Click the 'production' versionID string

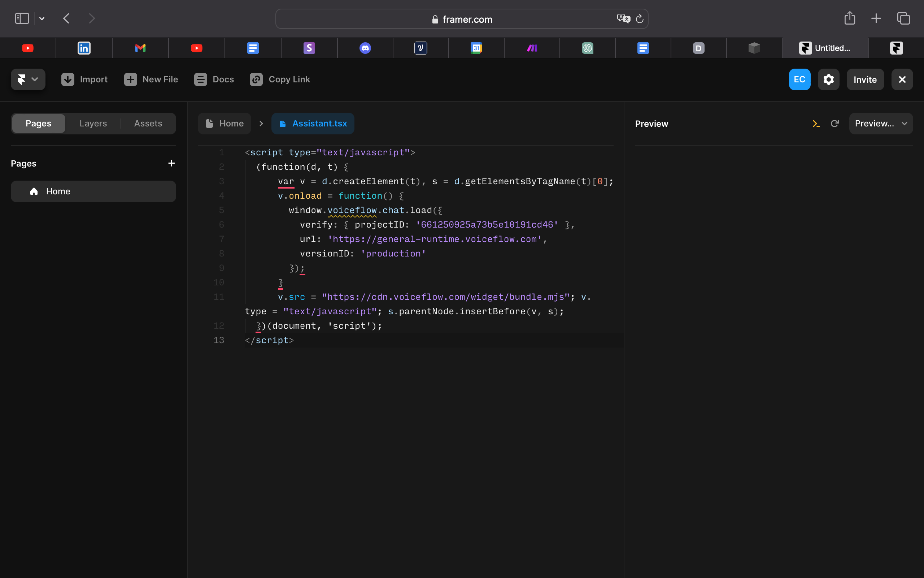pyautogui.click(x=393, y=254)
